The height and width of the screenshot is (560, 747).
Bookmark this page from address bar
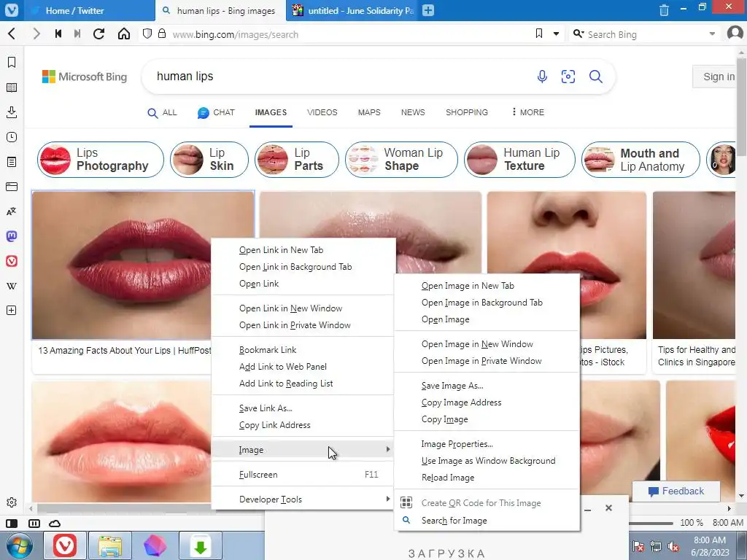pos(539,34)
